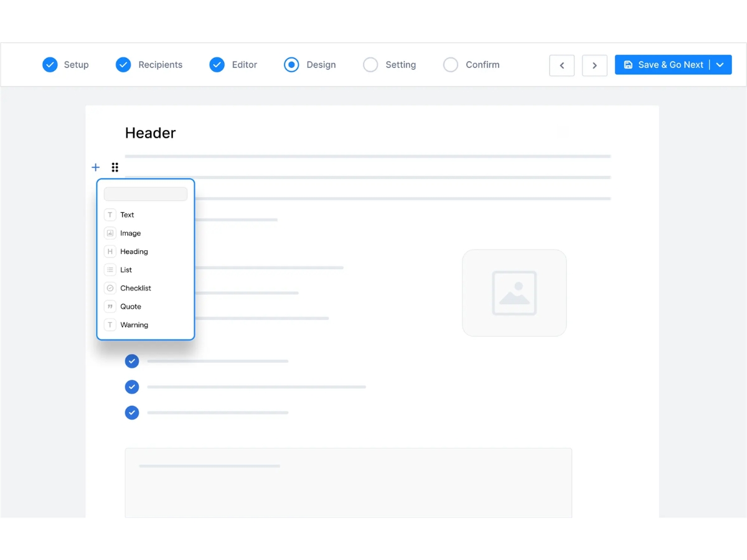747x560 pixels.
Task: Select the Quote block icon in menu
Action: pyautogui.click(x=110, y=307)
